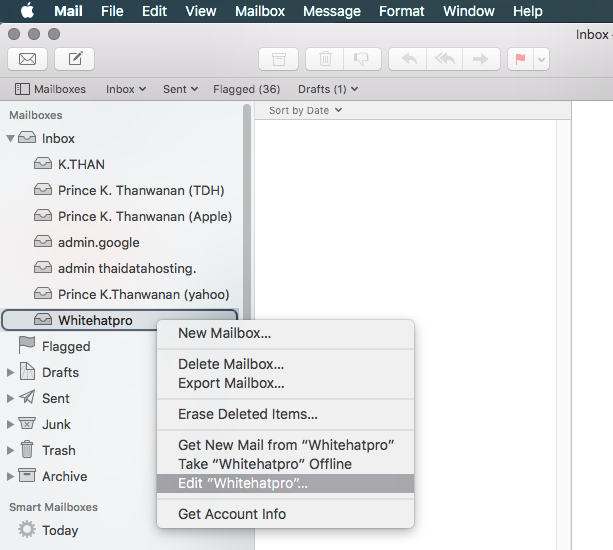Select Prince K. Thanwanan (TDH) inbox
613x550 pixels.
point(141,190)
